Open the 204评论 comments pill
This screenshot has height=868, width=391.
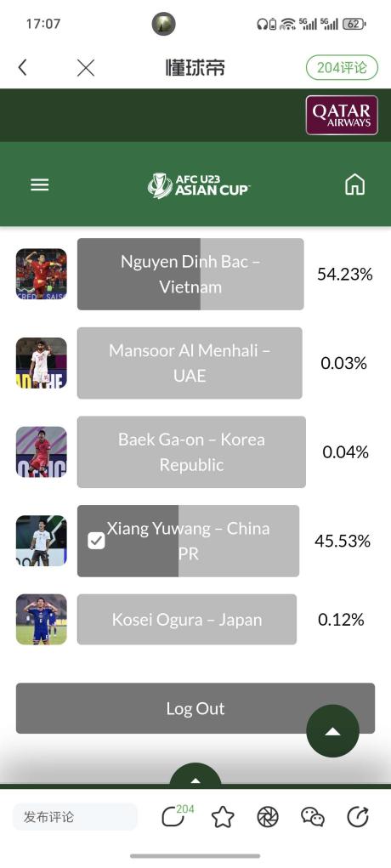tap(342, 67)
